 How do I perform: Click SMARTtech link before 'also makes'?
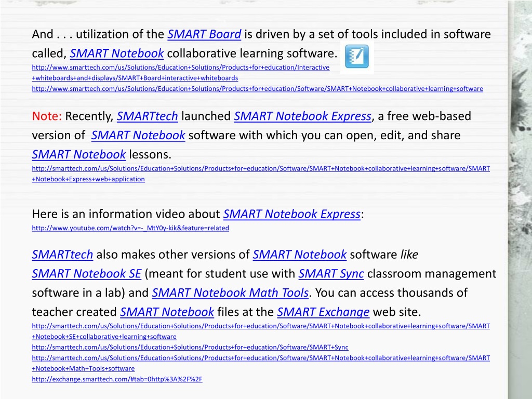62,255
